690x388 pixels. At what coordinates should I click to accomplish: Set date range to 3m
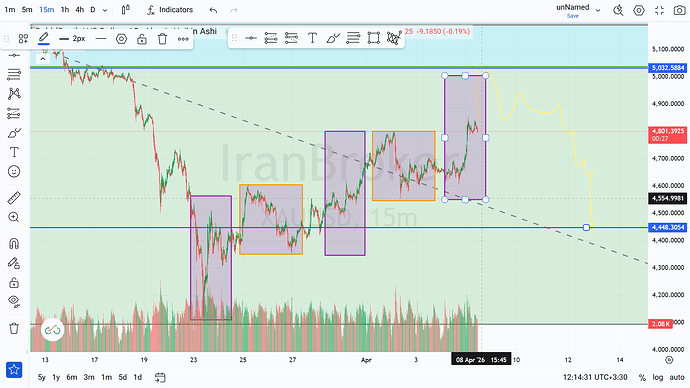[89, 377]
